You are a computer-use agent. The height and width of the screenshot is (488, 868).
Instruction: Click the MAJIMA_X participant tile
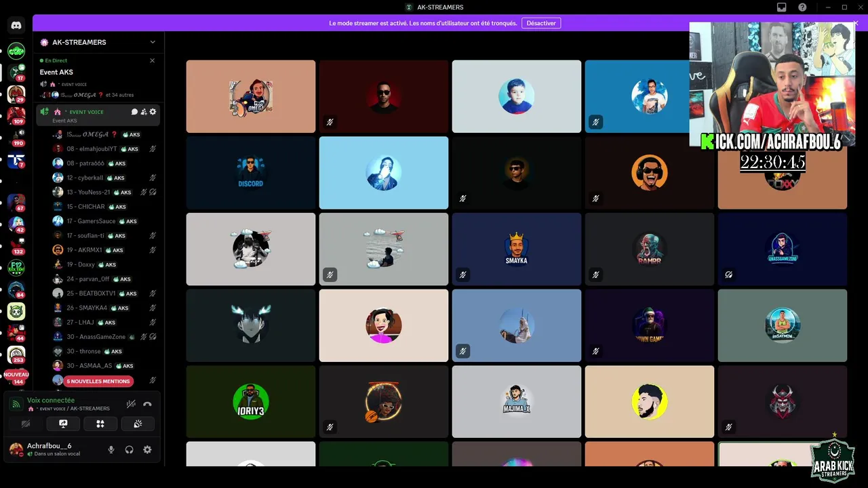tap(517, 402)
